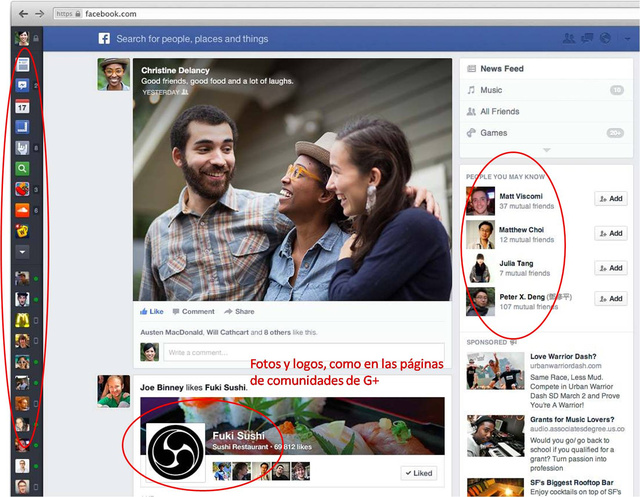Click the green search icon in sidebar
Screen dimensions: 640x497
tap(22, 169)
